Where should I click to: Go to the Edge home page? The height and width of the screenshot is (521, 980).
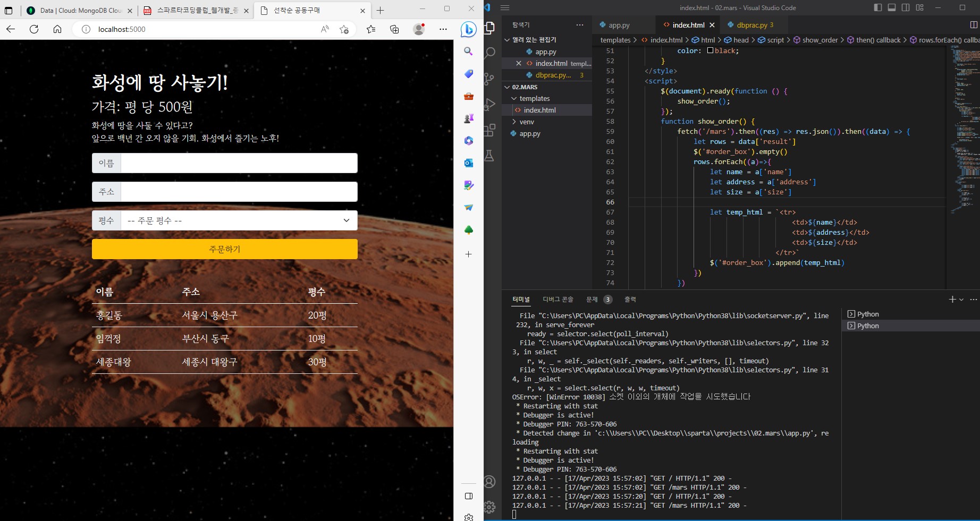point(57,29)
